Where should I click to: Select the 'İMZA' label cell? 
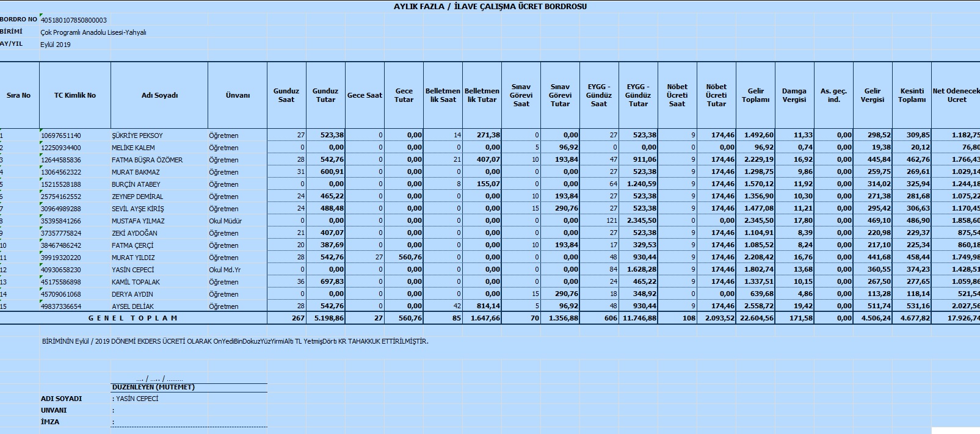[x=50, y=422]
